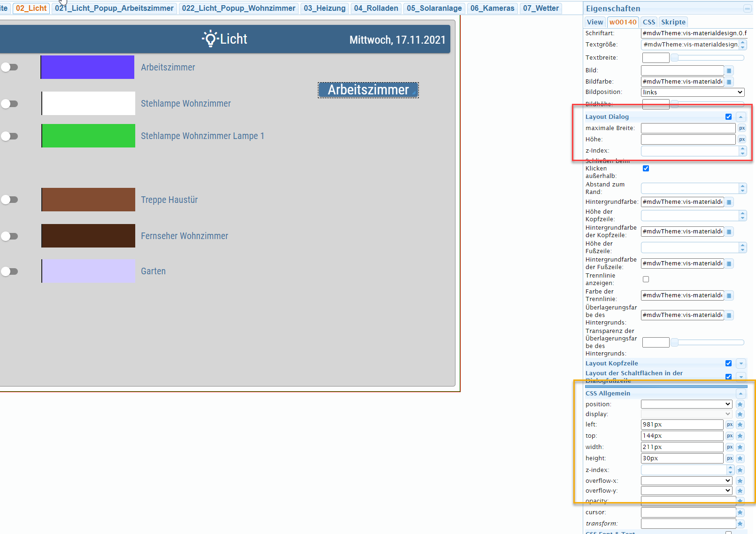Click the star icon in the height row
Screen dimensions: 756x534
(x=741, y=458)
